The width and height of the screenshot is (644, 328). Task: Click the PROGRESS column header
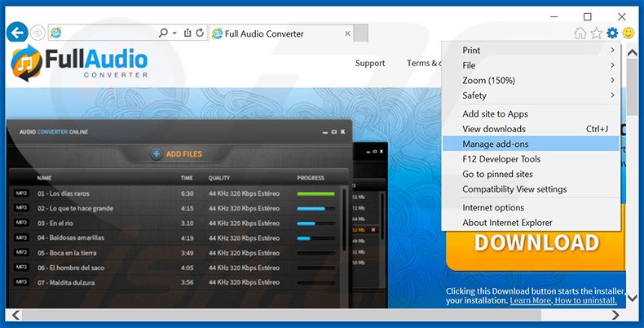point(311,178)
